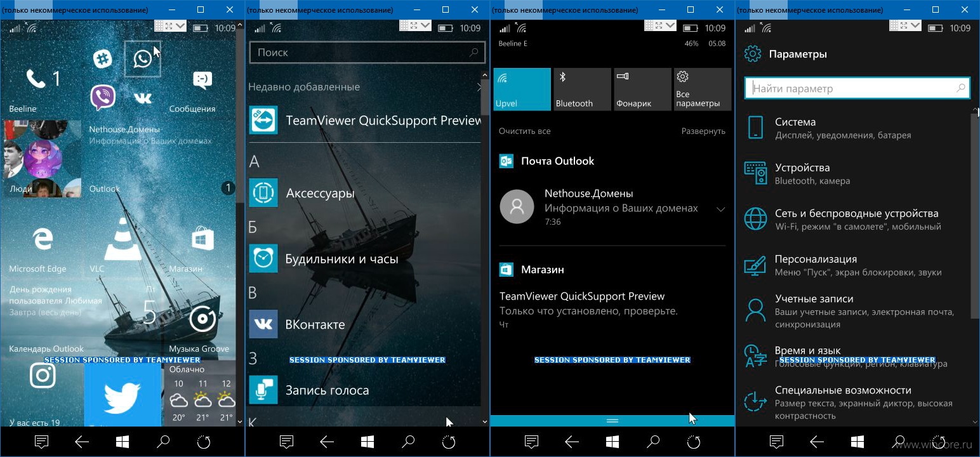Open the VK tile on the Start screen
Screen dimensions: 980x457
point(143,98)
